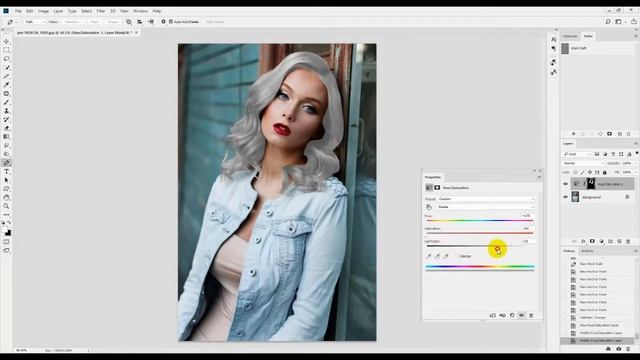
Task: Show the layer mask view in Properties
Action: [x=437, y=188]
